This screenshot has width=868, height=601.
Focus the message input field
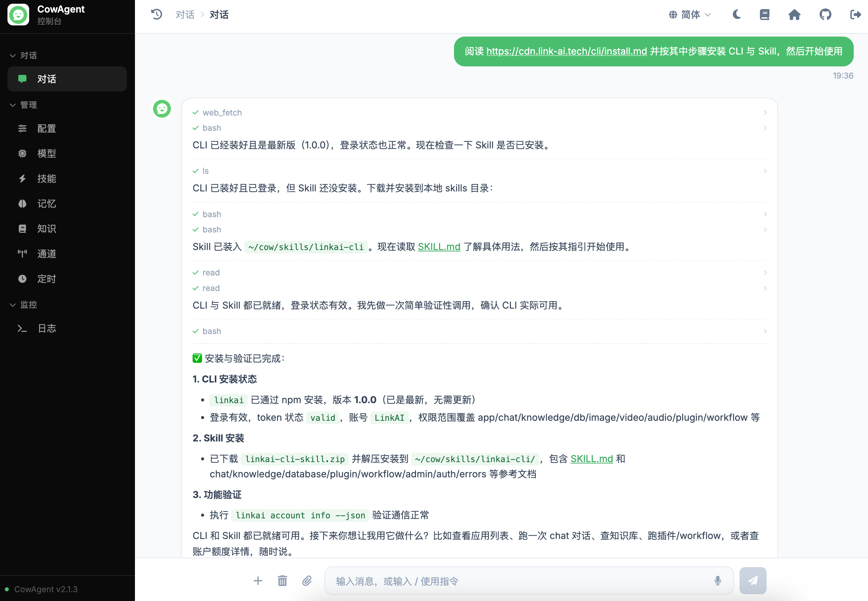click(529, 581)
